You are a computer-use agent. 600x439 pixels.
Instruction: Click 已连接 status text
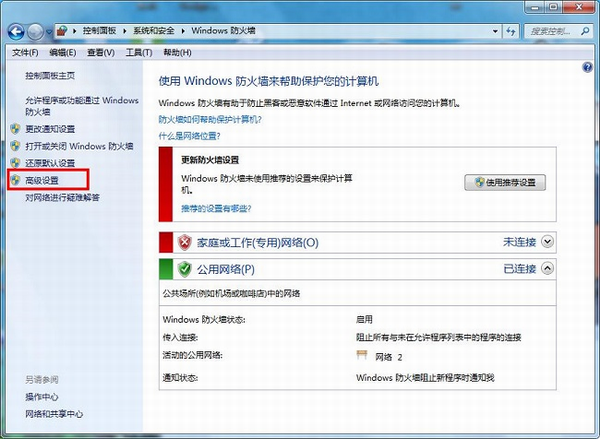pos(519,269)
